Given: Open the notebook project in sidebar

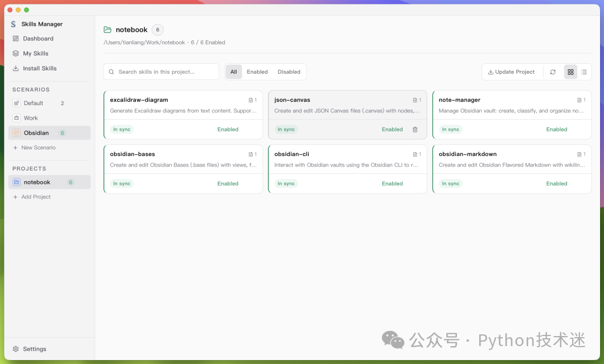Looking at the screenshot, I should 49,182.
